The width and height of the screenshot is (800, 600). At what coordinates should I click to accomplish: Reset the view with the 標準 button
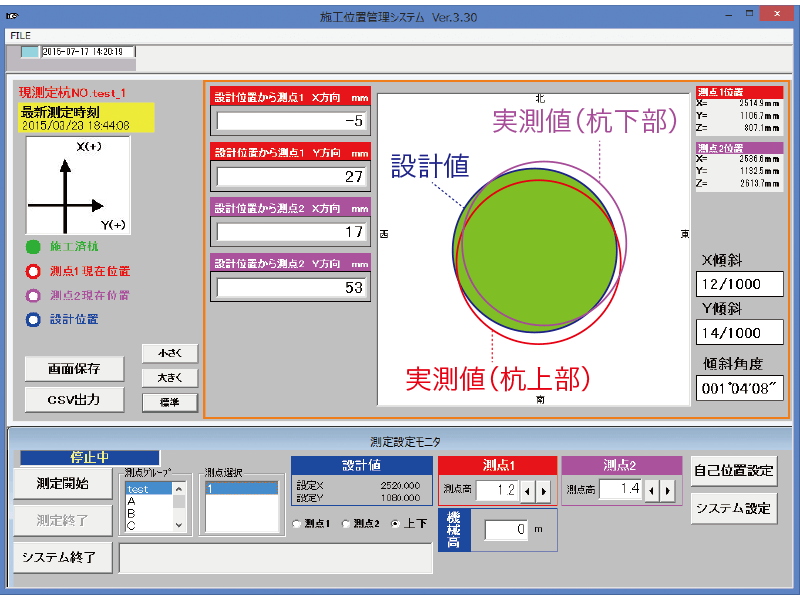[x=170, y=403]
